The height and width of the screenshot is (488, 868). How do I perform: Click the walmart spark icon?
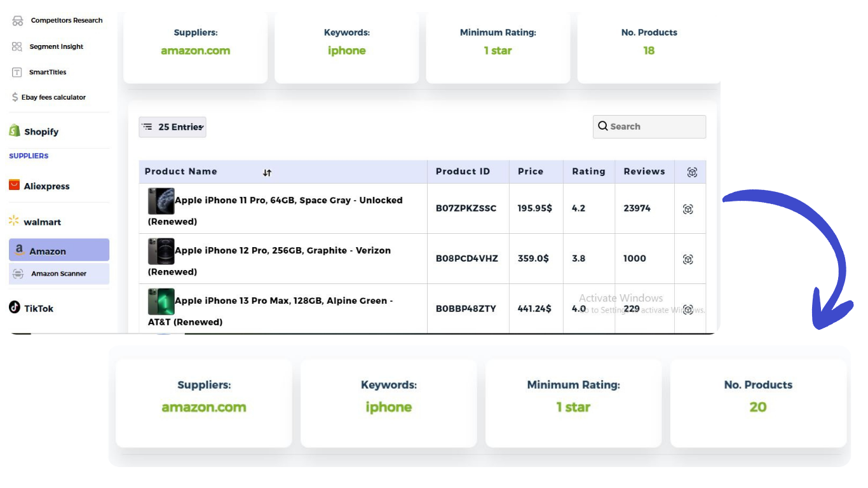[14, 220]
